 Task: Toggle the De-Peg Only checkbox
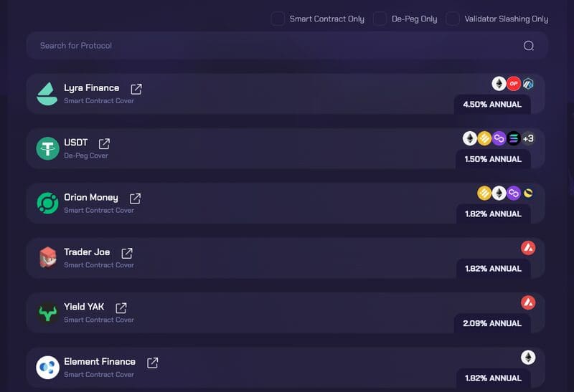pos(380,19)
